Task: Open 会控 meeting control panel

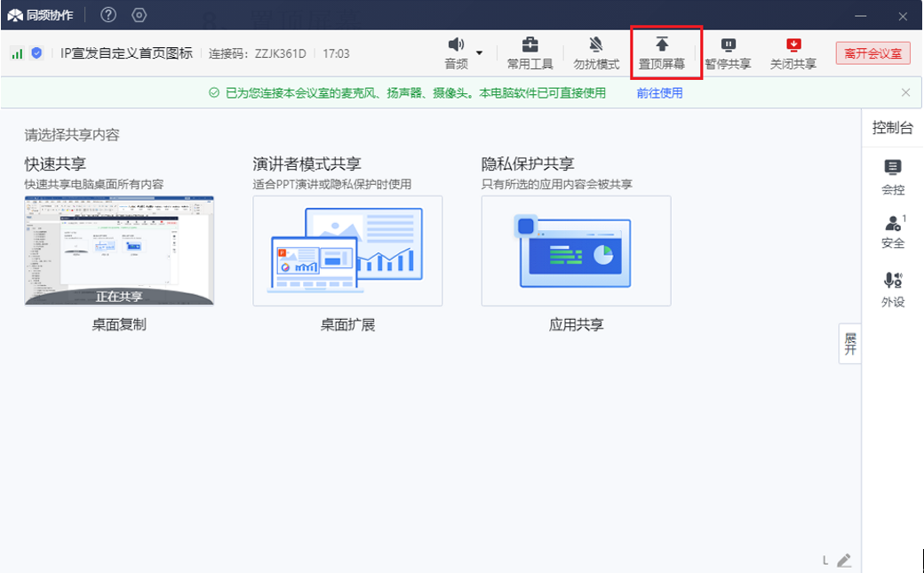Action: 893,175
